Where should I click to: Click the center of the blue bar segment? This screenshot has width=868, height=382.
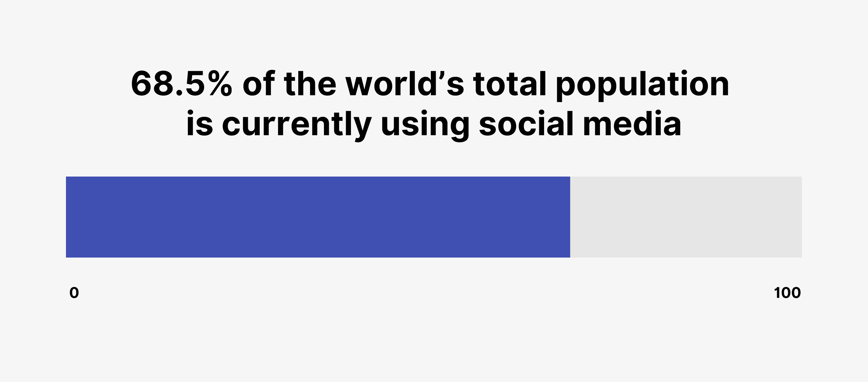[318, 217]
